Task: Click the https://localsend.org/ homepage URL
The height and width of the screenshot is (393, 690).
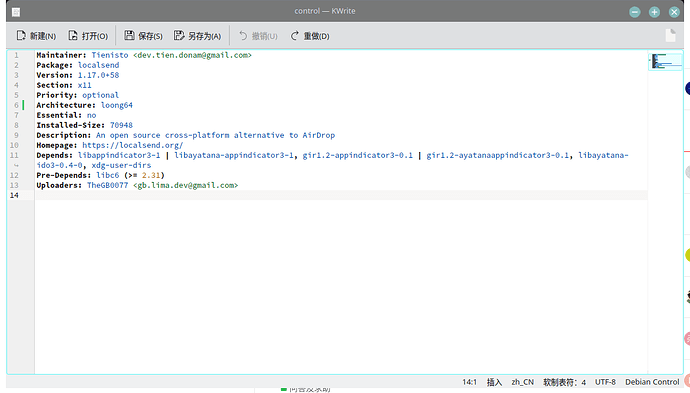Action: pos(132,145)
